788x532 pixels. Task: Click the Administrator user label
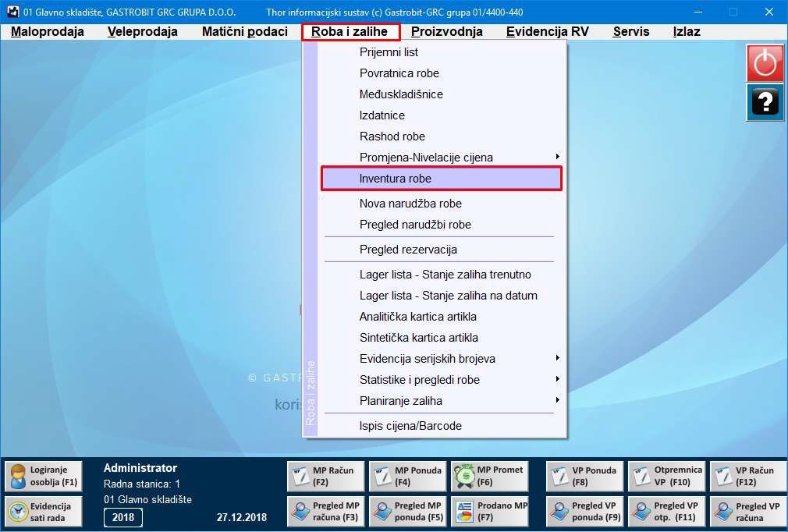point(140,468)
